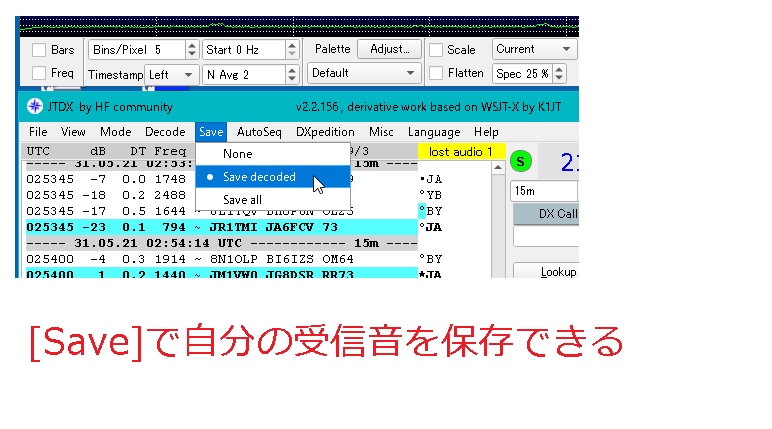Click the JTDX app icon in title bar
This screenshot has height=429, width=772.
pos(34,106)
